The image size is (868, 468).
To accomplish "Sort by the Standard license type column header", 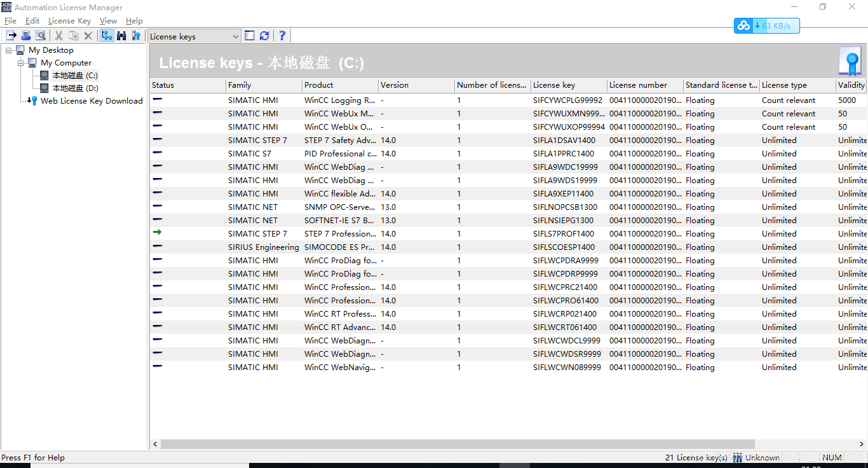I will pos(721,85).
